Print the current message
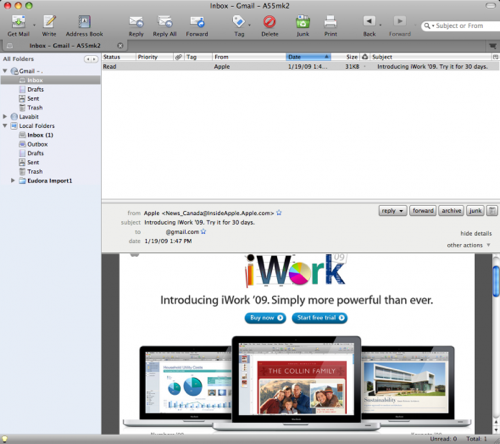The image size is (500, 444). coord(330,22)
